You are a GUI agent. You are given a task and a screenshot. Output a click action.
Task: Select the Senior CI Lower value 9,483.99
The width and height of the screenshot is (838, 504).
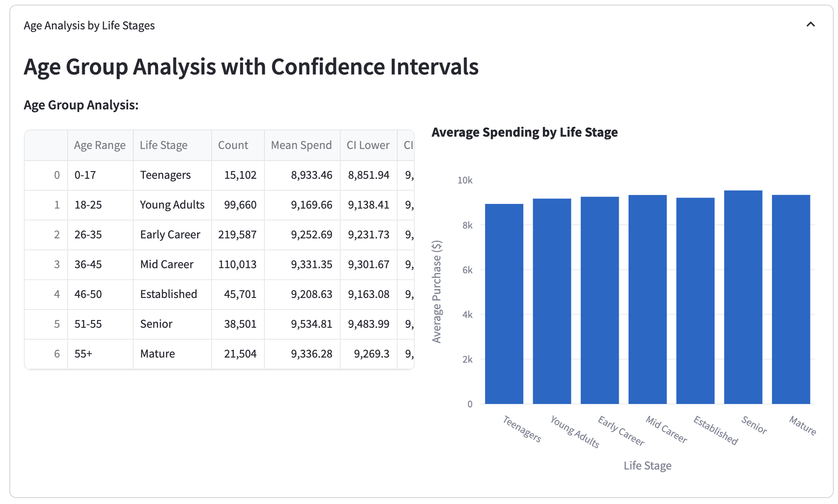coord(368,324)
